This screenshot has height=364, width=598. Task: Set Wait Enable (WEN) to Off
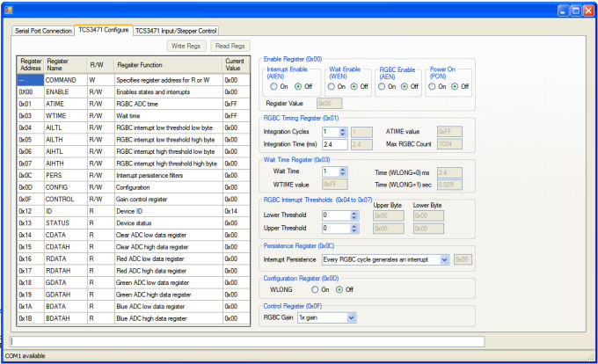[x=354, y=86]
